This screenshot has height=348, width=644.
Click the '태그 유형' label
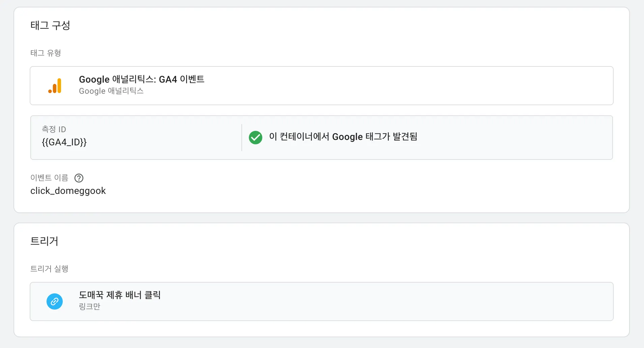(46, 53)
